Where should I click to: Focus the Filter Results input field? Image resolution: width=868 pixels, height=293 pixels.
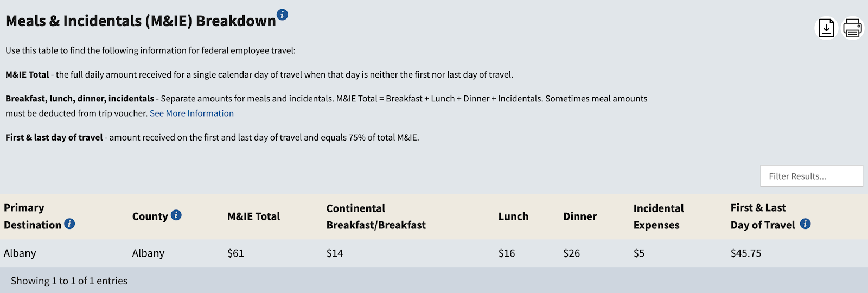(x=812, y=176)
